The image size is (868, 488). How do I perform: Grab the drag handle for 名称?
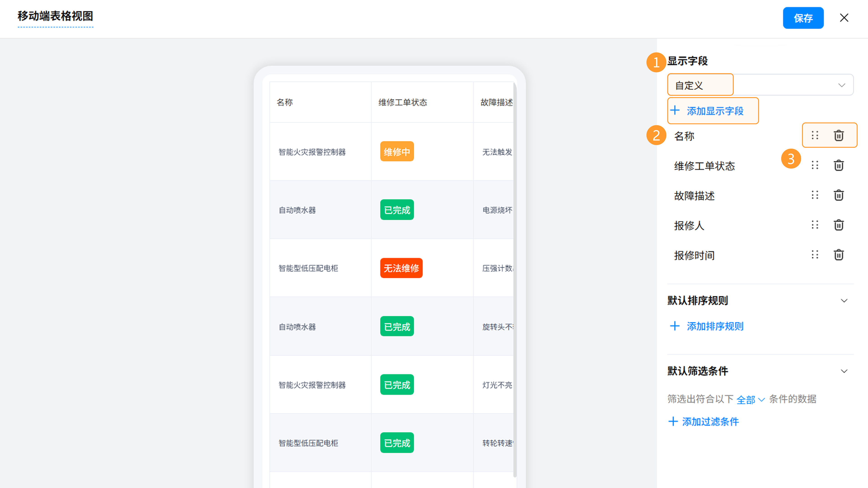(x=815, y=135)
